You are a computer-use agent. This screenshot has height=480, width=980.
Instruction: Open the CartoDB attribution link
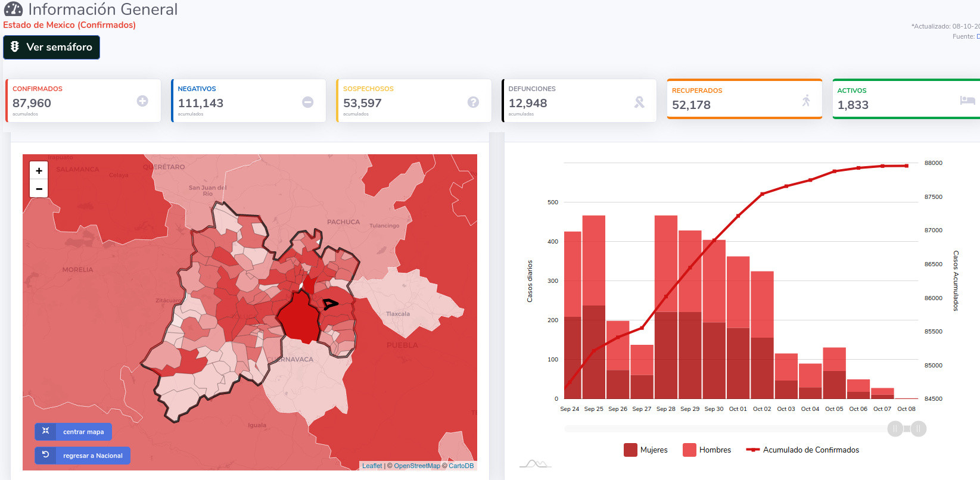461,466
